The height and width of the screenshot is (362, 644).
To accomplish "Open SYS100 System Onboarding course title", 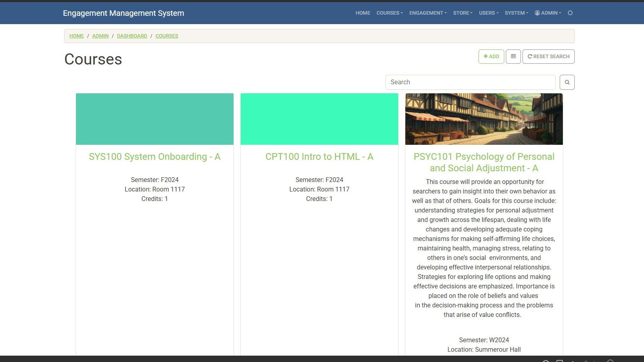I will (154, 157).
